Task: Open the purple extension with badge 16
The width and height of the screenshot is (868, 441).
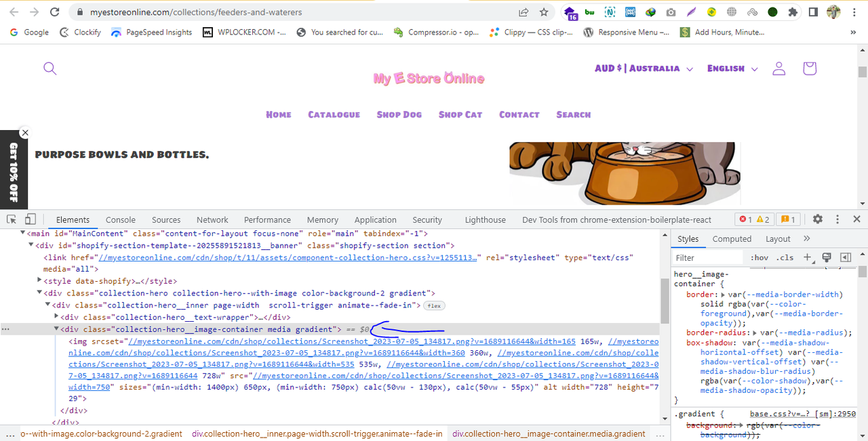Action: click(570, 13)
